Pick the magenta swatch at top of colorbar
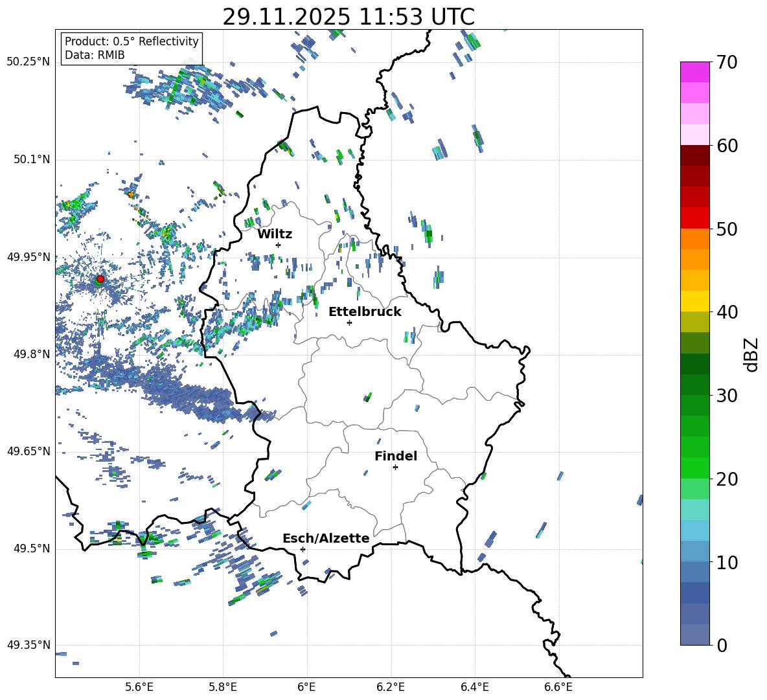 tap(695, 72)
